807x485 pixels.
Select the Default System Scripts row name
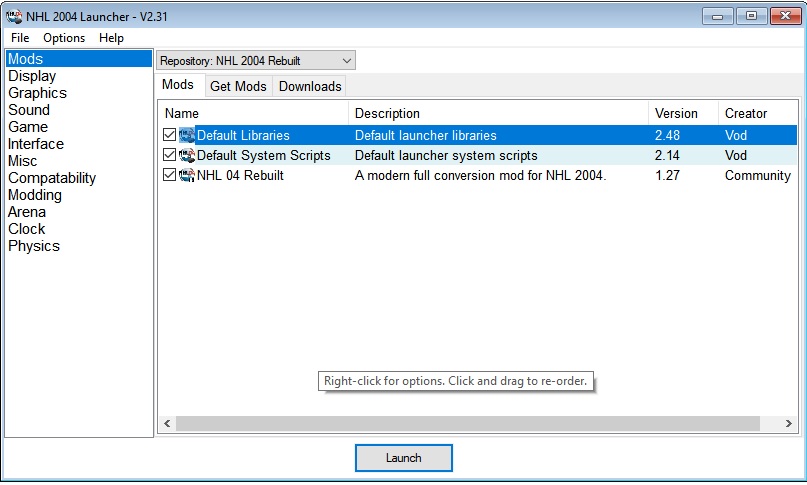pyautogui.click(x=264, y=155)
